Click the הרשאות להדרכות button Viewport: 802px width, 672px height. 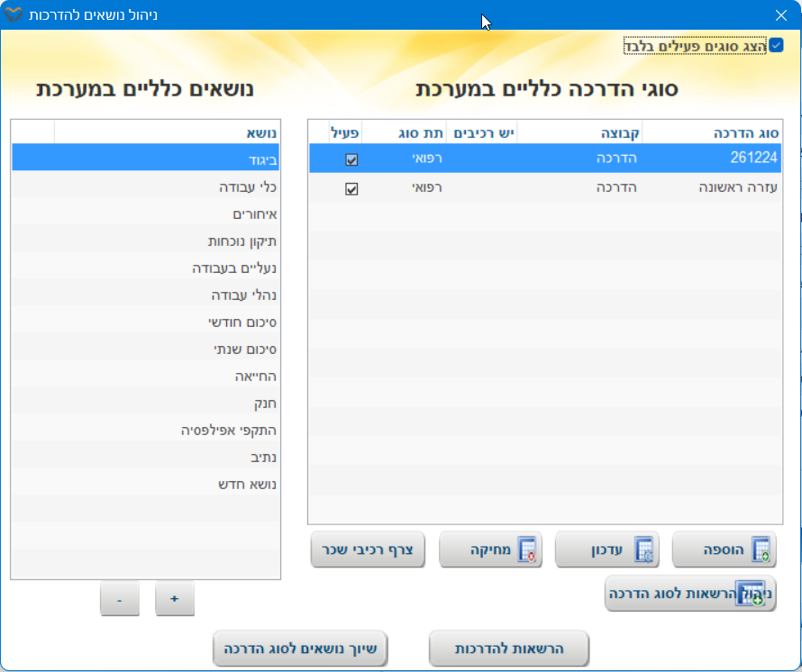(508, 648)
